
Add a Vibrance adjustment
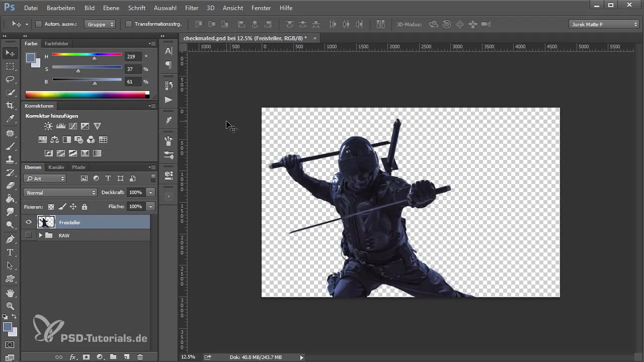[98, 126]
